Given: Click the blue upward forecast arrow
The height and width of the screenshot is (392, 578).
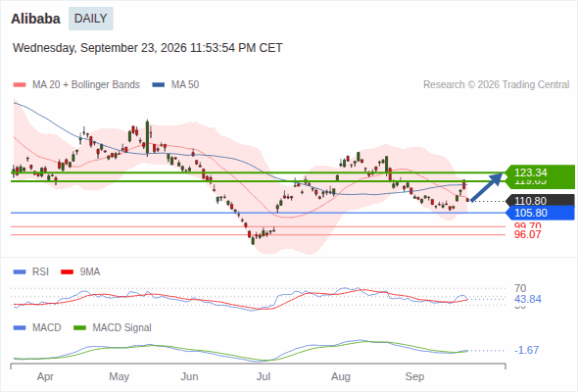Looking at the screenshot, I should point(487,187).
